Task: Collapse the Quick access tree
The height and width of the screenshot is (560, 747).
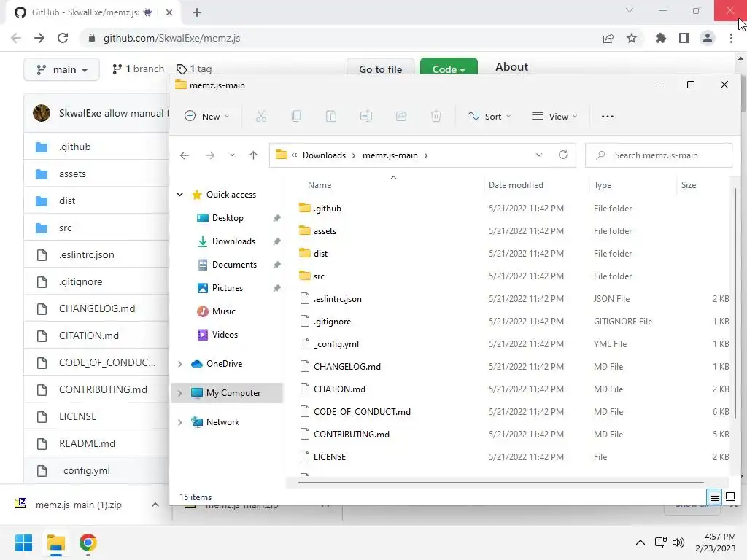Action: point(180,194)
